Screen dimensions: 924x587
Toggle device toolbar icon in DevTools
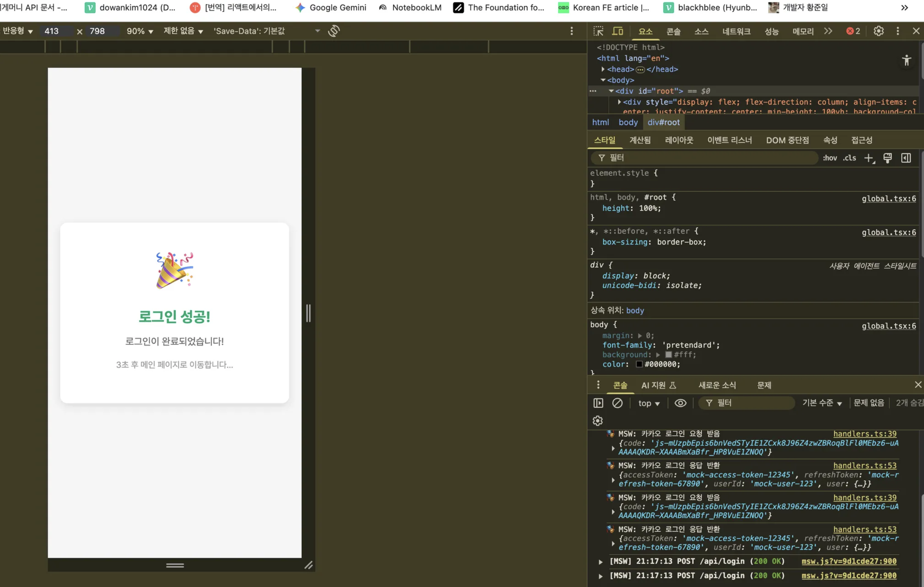[618, 31]
